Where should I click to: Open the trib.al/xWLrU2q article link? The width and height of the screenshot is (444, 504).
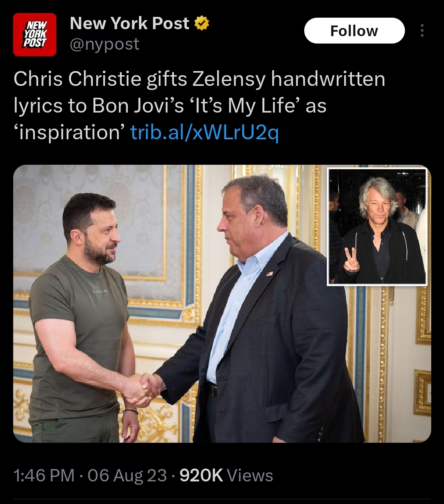click(x=204, y=132)
